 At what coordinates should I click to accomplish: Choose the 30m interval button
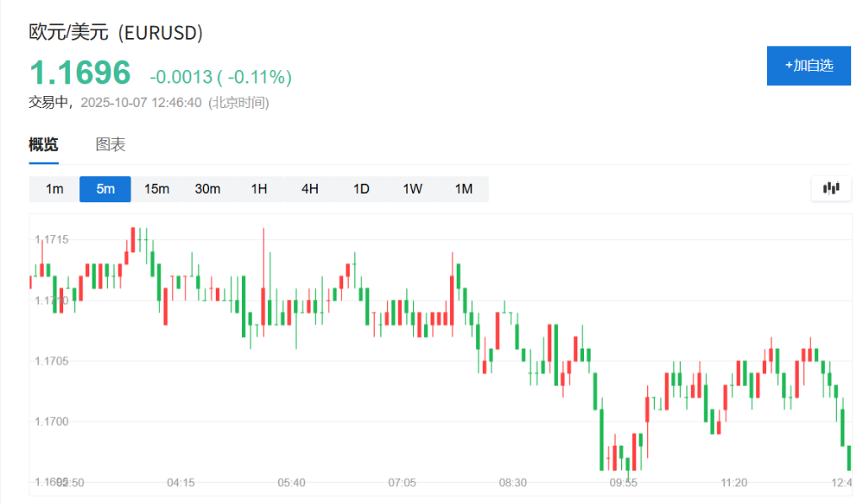pos(207,189)
